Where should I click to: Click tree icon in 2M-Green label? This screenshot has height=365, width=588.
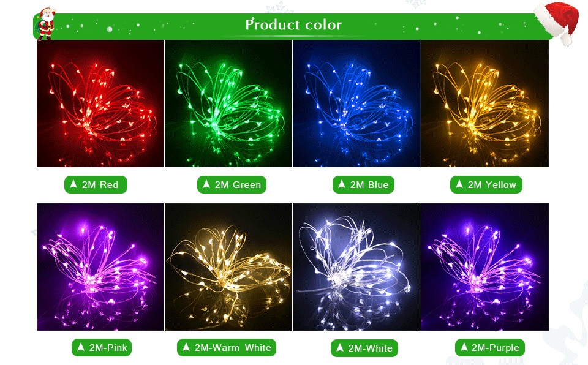coord(206,184)
